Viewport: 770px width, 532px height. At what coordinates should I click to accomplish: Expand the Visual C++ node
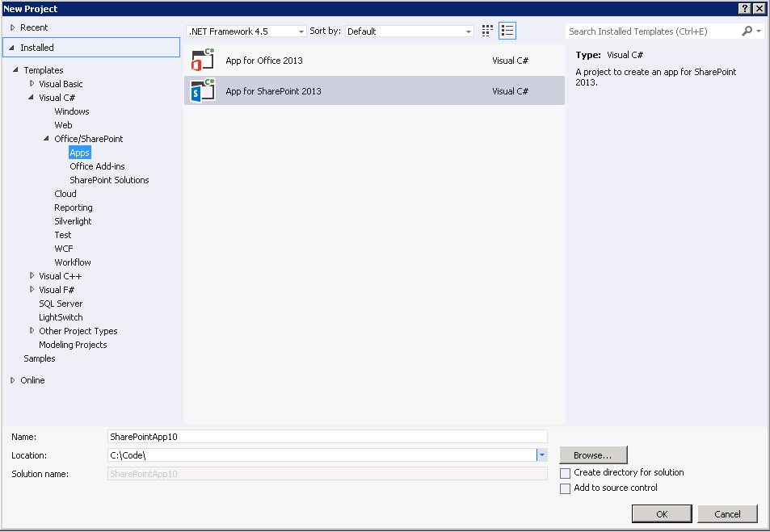[x=32, y=276]
